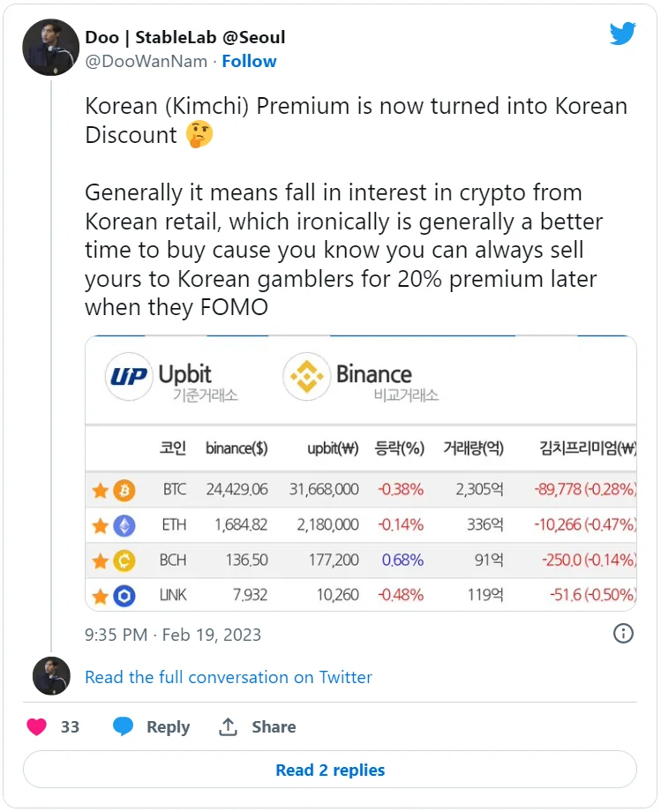Click the tweet timestamp Feb 19, 2023

coord(173,634)
